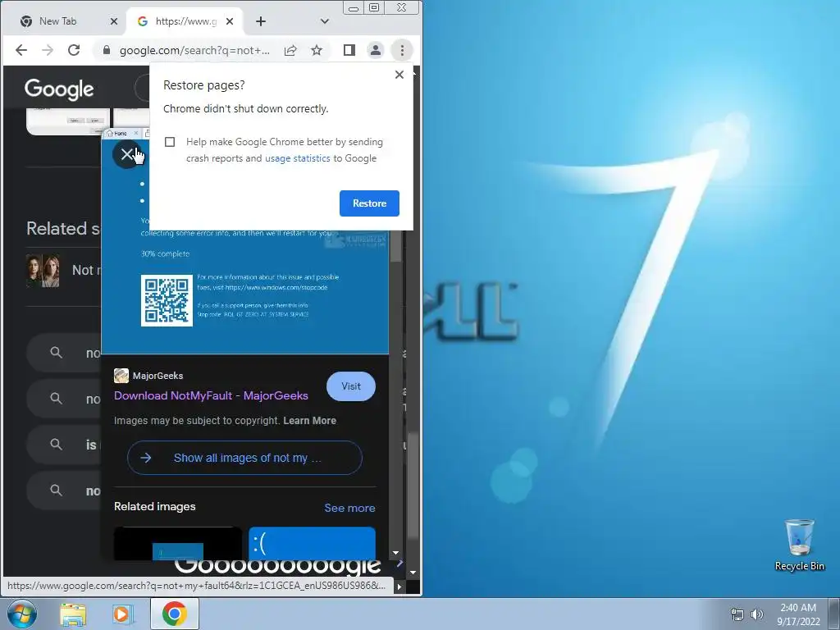
Task: Click the padlock site info icon
Action: [106, 50]
